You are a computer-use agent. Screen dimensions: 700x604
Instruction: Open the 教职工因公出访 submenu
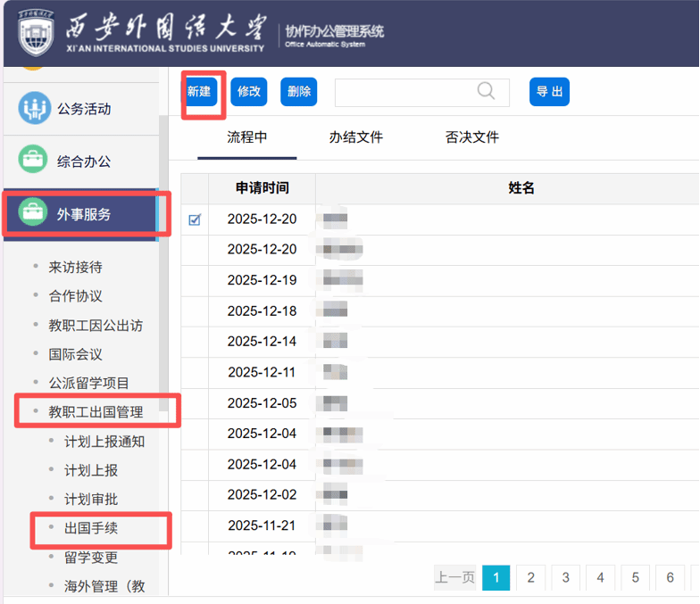coord(96,326)
